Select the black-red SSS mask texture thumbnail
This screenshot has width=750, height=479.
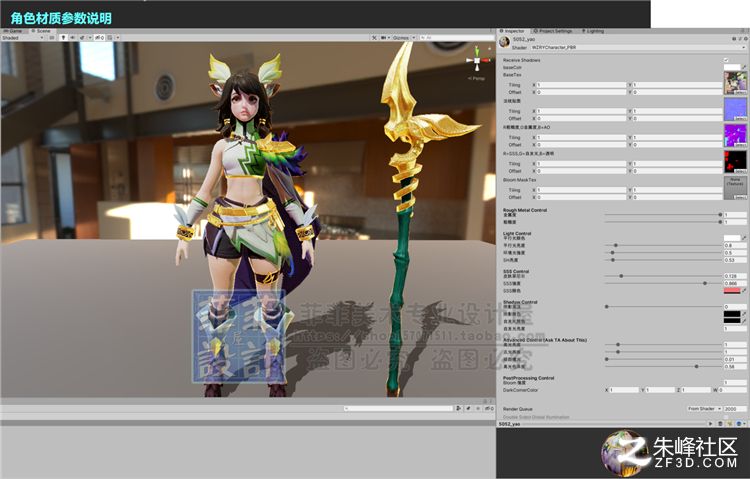pos(735,162)
